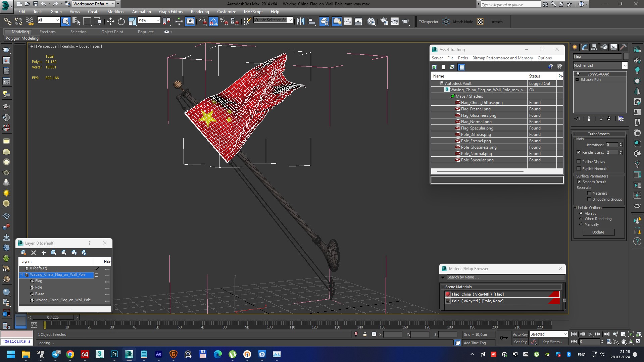Open the Workspace Default dropdown
Screen dimensions: 644x362
click(x=94, y=4)
